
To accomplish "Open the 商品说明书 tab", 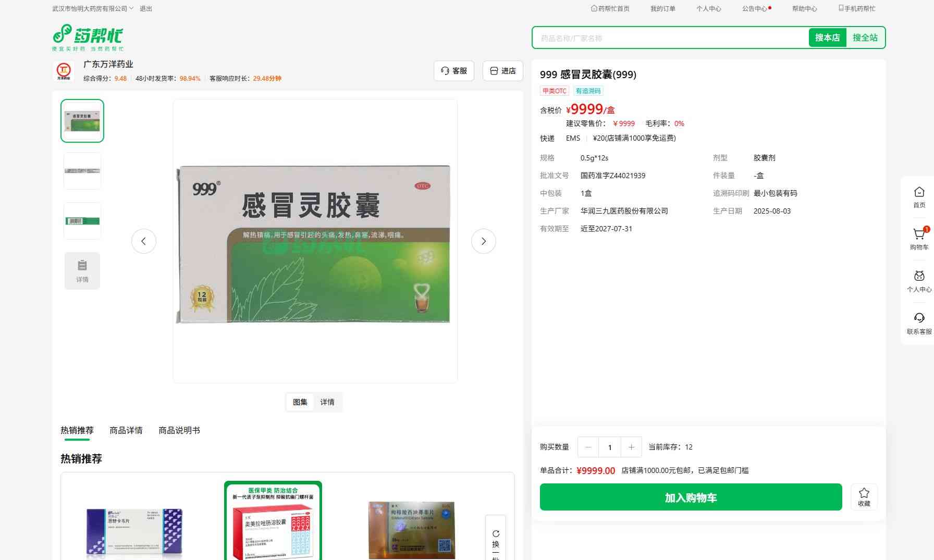I will click(x=179, y=430).
